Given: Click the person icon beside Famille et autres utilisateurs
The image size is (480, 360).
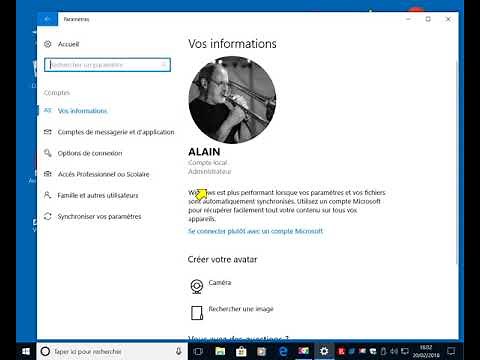Looking at the screenshot, I should 48,195.
